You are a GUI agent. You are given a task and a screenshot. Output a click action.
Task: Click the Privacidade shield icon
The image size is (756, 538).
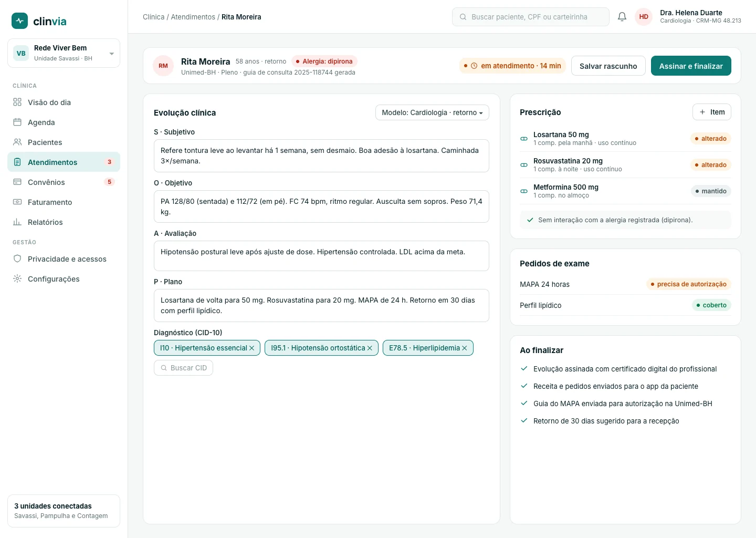[17, 259]
